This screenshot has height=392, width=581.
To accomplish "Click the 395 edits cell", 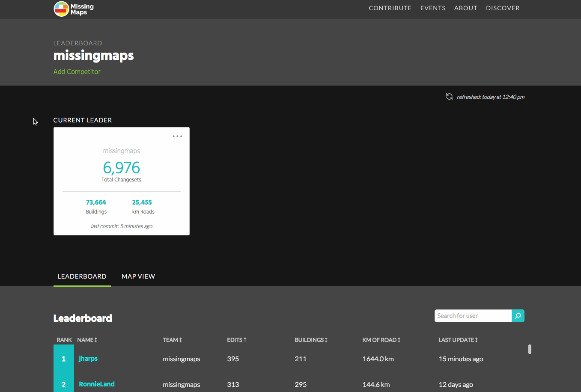I will [x=233, y=359].
